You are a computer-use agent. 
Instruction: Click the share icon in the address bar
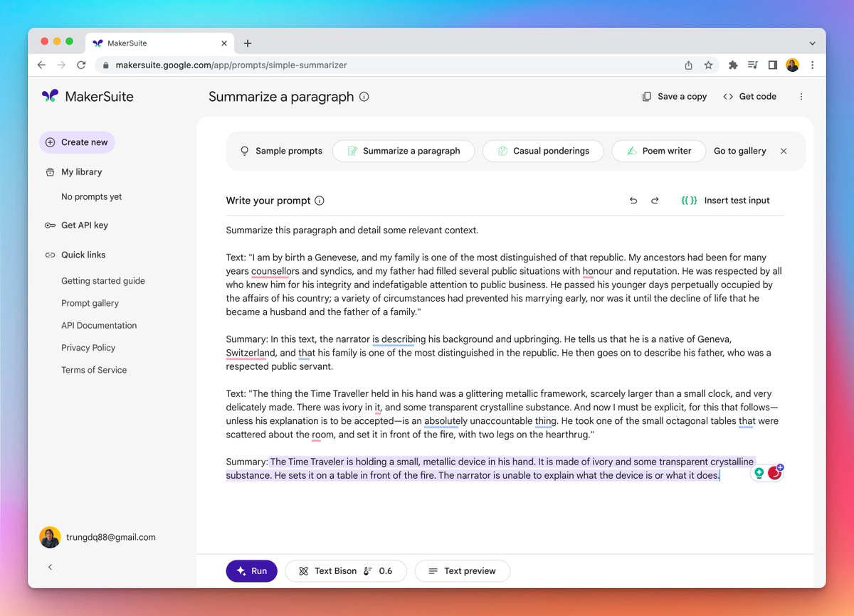[x=688, y=65]
